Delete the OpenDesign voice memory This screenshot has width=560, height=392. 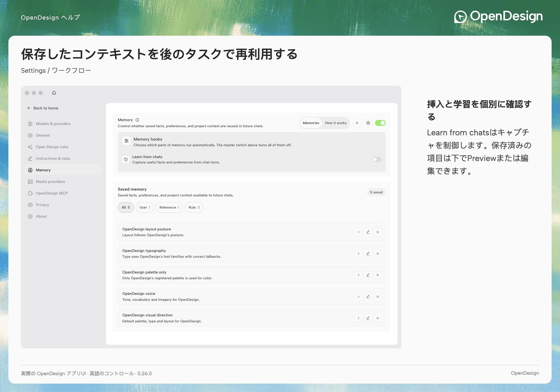pos(377,297)
